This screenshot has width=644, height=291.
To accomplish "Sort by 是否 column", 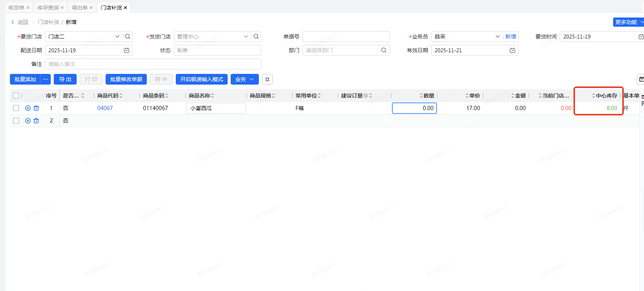I will [83, 96].
